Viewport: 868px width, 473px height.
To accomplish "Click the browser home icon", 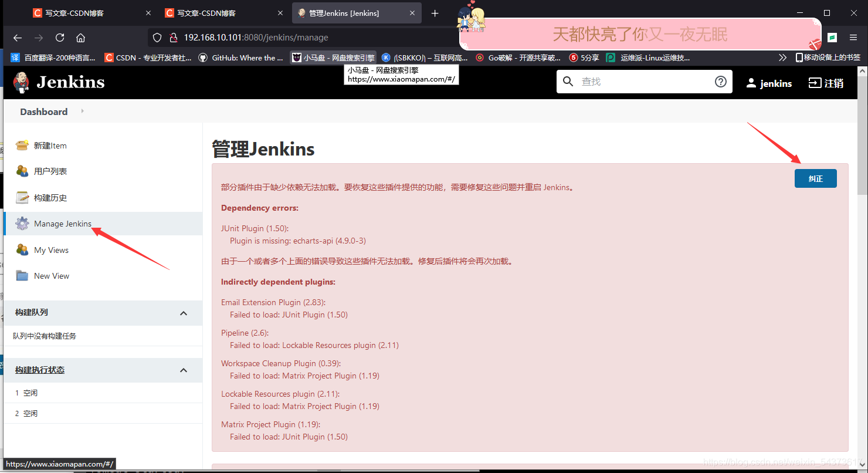I will pyautogui.click(x=81, y=38).
